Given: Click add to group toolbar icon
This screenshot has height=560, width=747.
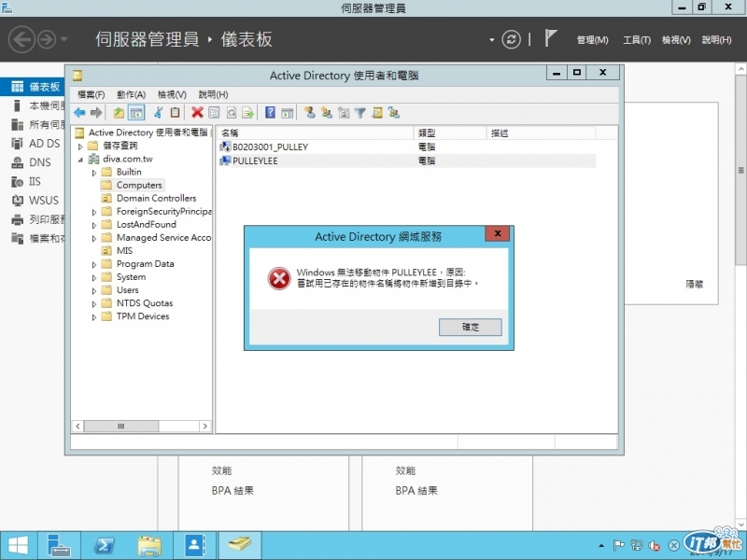Looking at the screenshot, I should [x=394, y=113].
